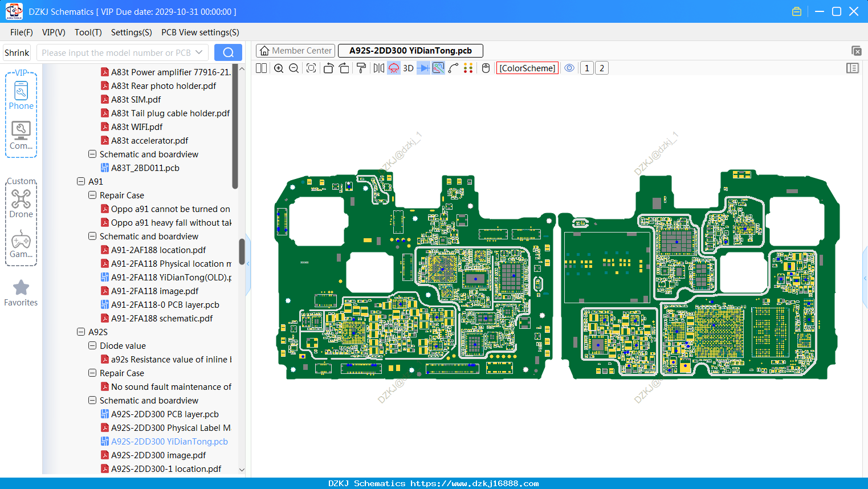This screenshot has width=868, height=489.
Task: Mirror the board with the flip icon
Action: 379,68
